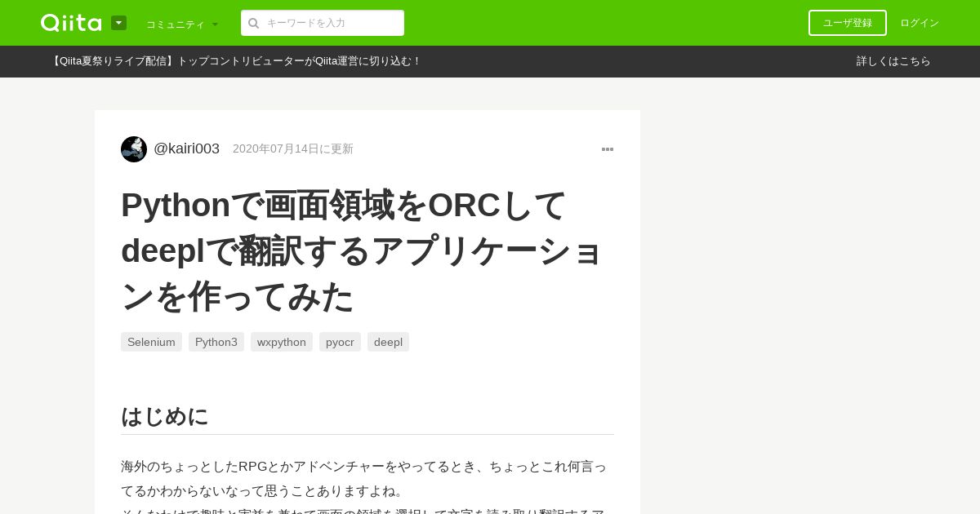Focus the キーワードを入力 search field

(323, 23)
